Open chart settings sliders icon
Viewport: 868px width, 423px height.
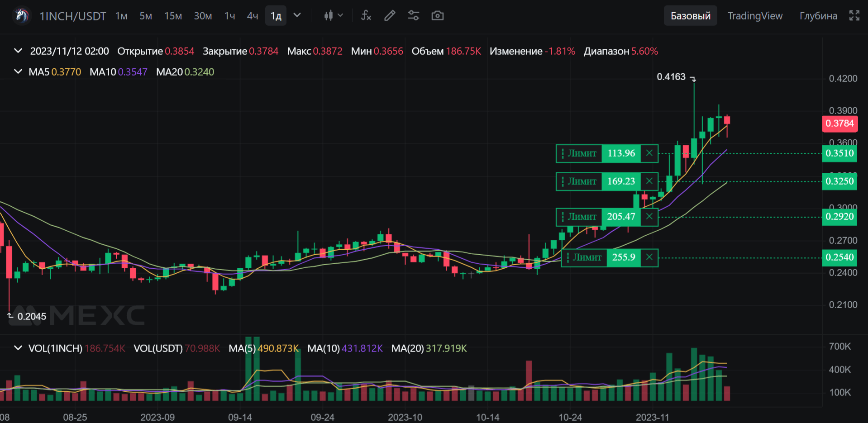click(x=414, y=16)
